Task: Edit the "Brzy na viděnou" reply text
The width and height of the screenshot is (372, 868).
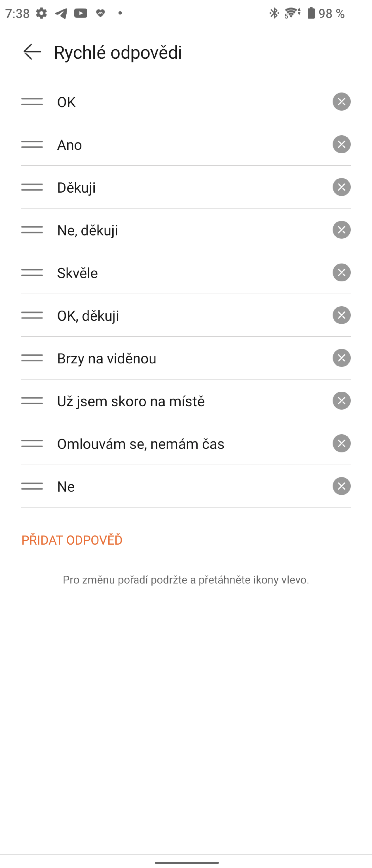Action: tap(107, 359)
